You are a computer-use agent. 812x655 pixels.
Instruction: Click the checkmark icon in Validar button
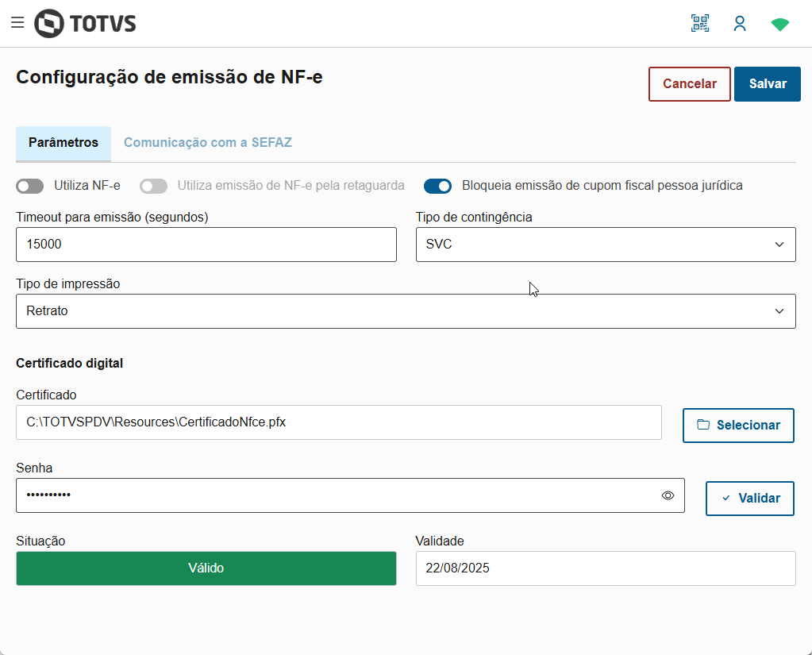pyautogui.click(x=726, y=499)
